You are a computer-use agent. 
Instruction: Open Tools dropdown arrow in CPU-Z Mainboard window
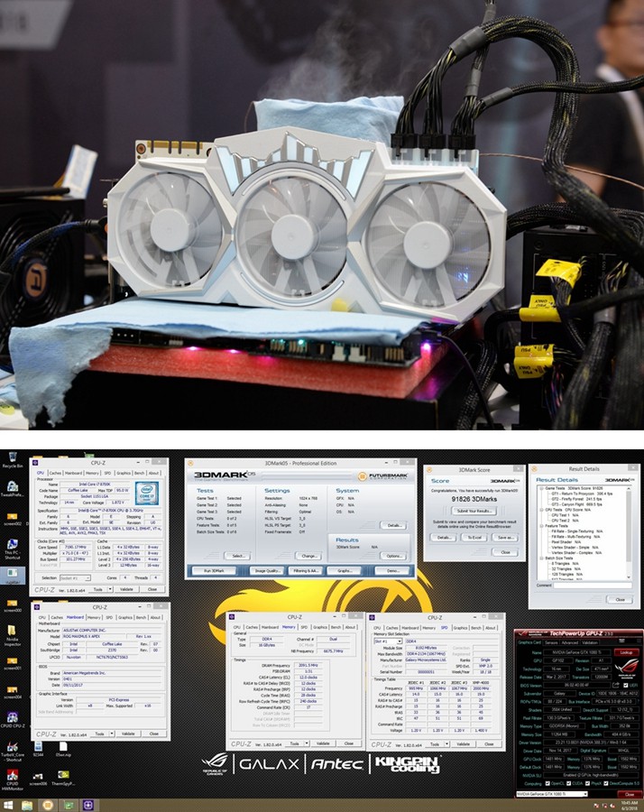(x=112, y=734)
